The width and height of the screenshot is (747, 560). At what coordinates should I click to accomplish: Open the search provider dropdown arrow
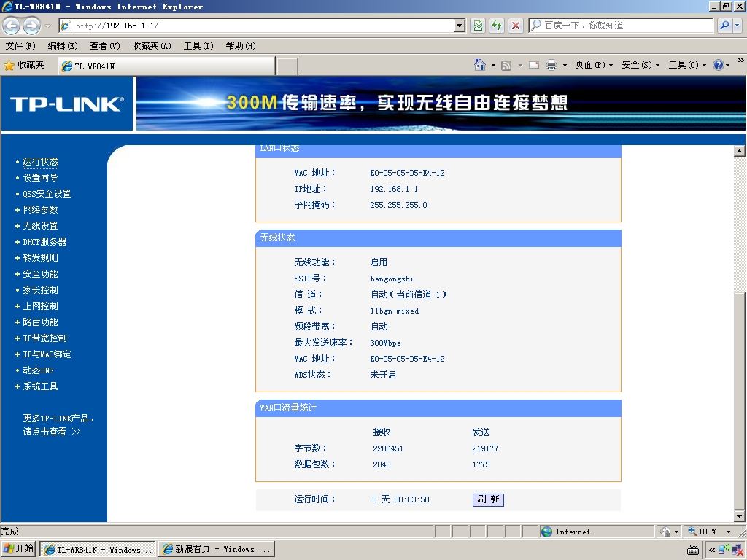(x=737, y=26)
